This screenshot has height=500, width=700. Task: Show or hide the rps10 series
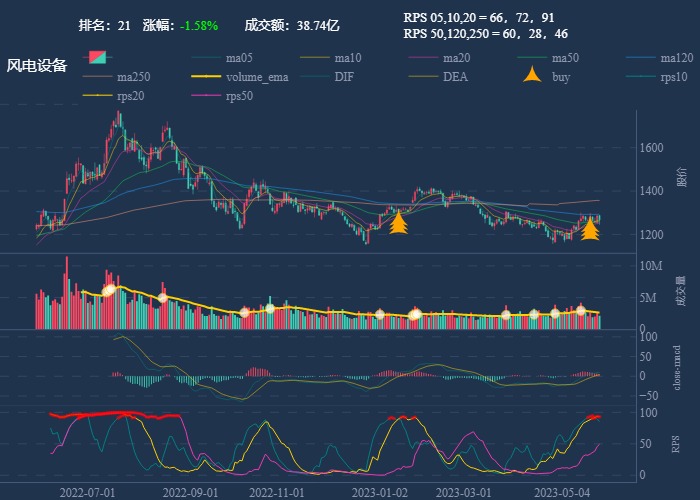click(673, 77)
